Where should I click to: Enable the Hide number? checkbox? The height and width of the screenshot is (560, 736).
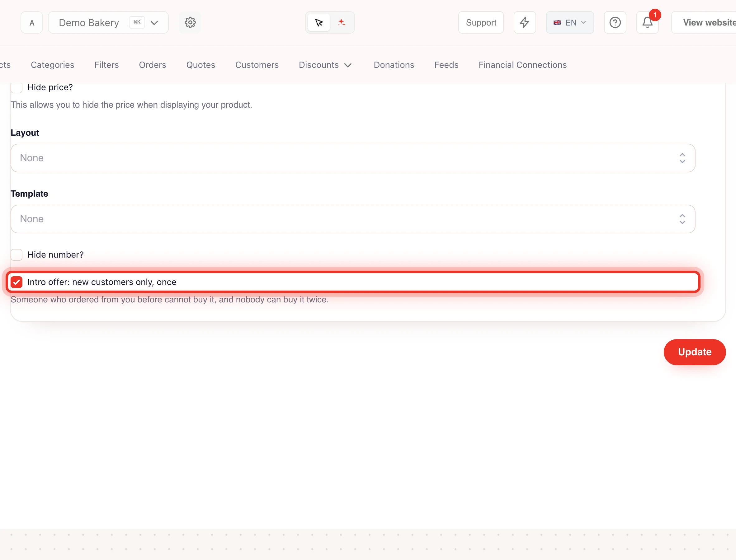pyautogui.click(x=16, y=255)
